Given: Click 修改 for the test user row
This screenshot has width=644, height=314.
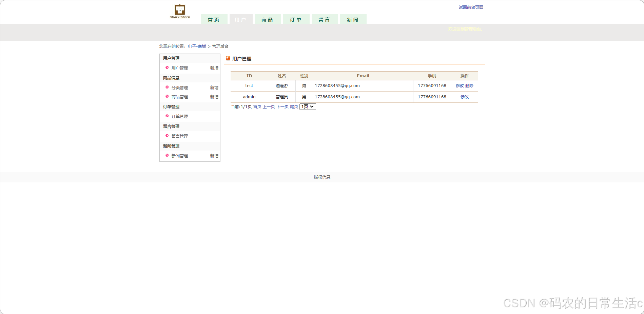Looking at the screenshot, I should tap(461, 85).
